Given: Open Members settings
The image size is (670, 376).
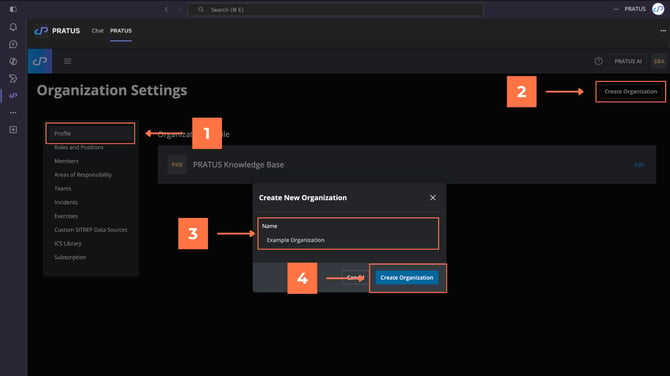Looking at the screenshot, I should pyautogui.click(x=66, y=161).
